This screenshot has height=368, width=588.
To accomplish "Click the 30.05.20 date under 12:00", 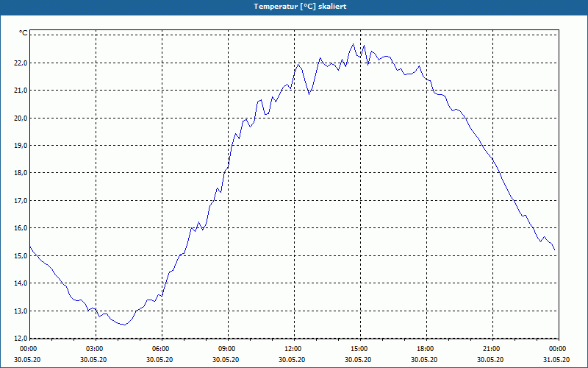I will (292, 360).
